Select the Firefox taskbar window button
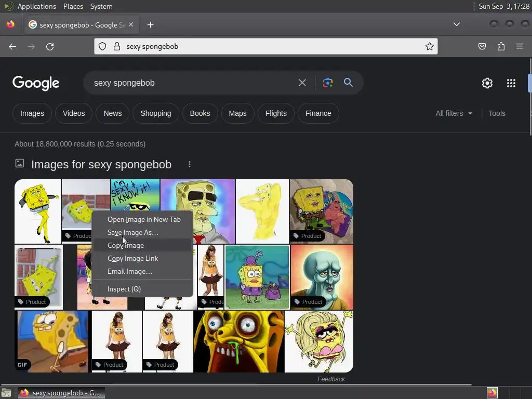 pyautogui.click(x=61, y=393)
